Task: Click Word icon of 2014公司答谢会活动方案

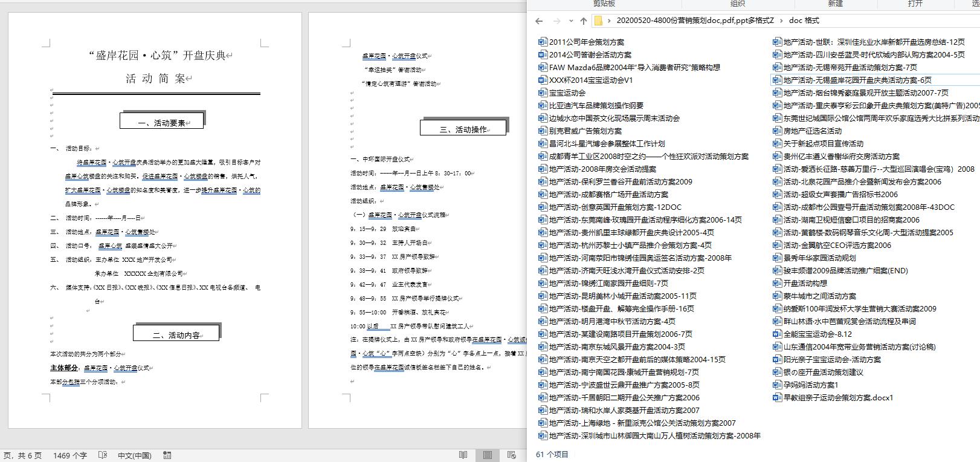Action: tap(543, 54)
